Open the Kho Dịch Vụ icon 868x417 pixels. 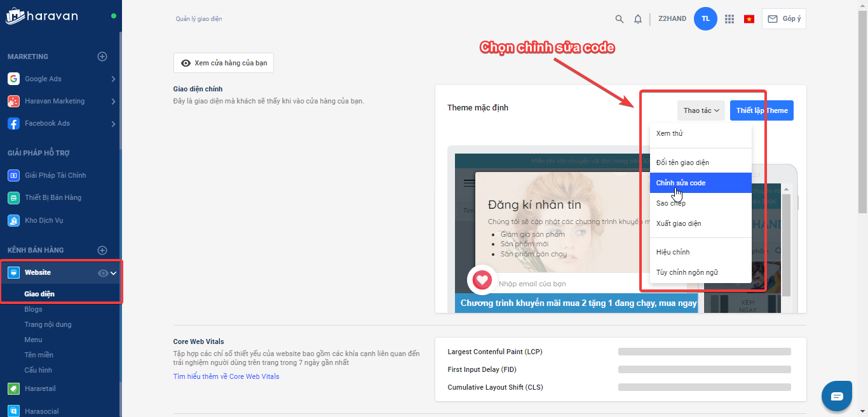(x=13, y=220)
